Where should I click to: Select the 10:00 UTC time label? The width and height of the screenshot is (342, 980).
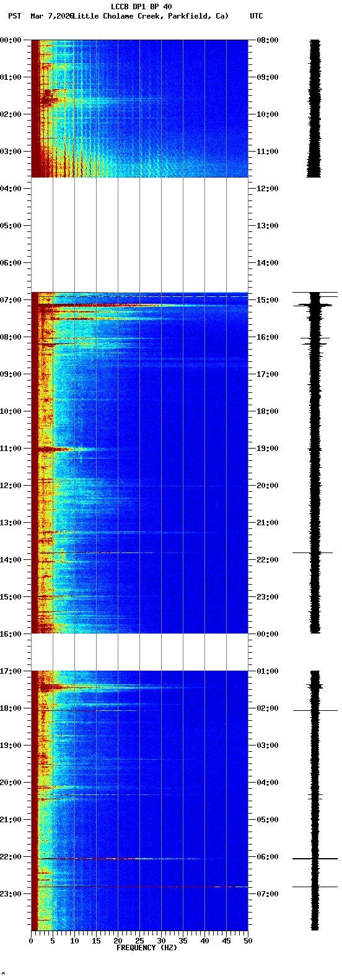[x=268, y=114]
